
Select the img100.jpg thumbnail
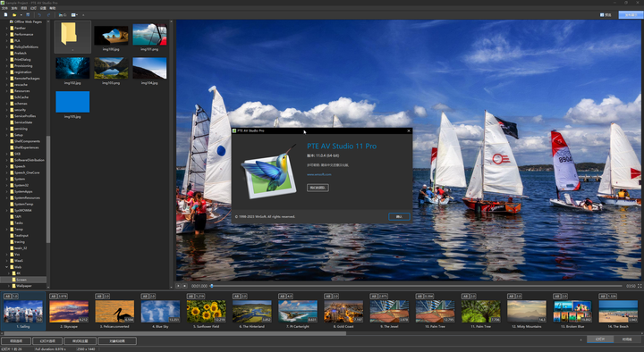click(x=111, y=37)
